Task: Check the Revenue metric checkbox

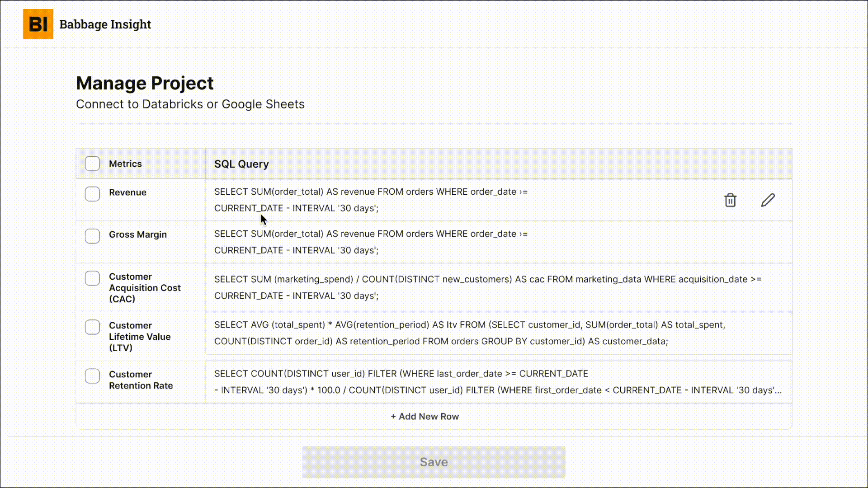Action: pyautogui.click(x=92, y=194)
